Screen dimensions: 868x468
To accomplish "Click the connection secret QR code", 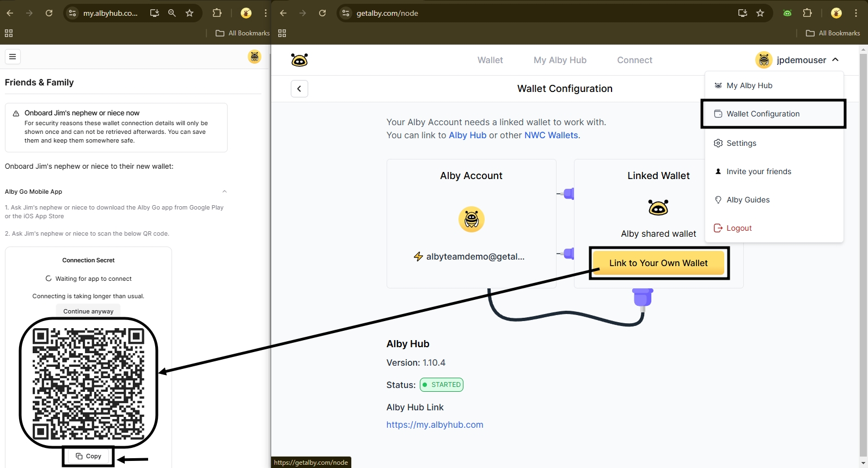I will 88,383.
